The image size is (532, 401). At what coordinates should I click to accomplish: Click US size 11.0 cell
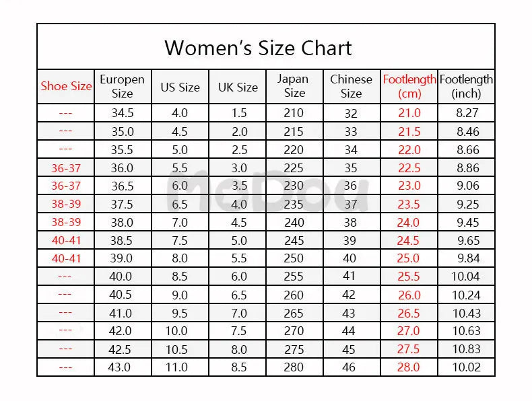176,367
